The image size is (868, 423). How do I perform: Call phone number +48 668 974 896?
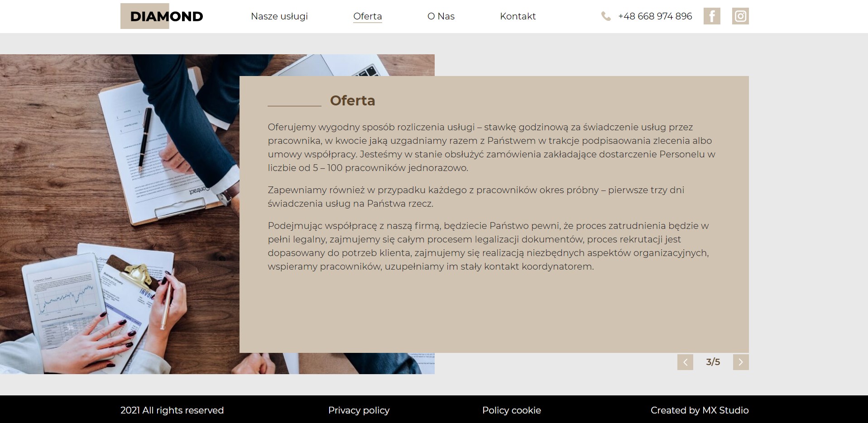[655, 16]
